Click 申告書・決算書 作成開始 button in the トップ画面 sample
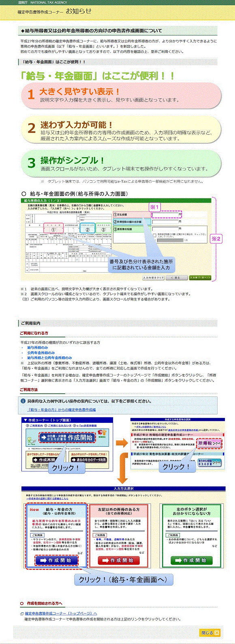 pos(67,437)
